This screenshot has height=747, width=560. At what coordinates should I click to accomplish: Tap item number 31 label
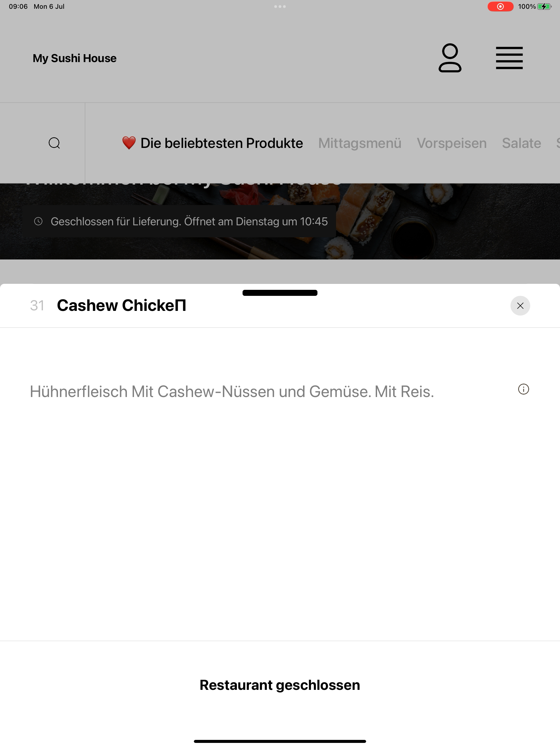coord(37,306)
